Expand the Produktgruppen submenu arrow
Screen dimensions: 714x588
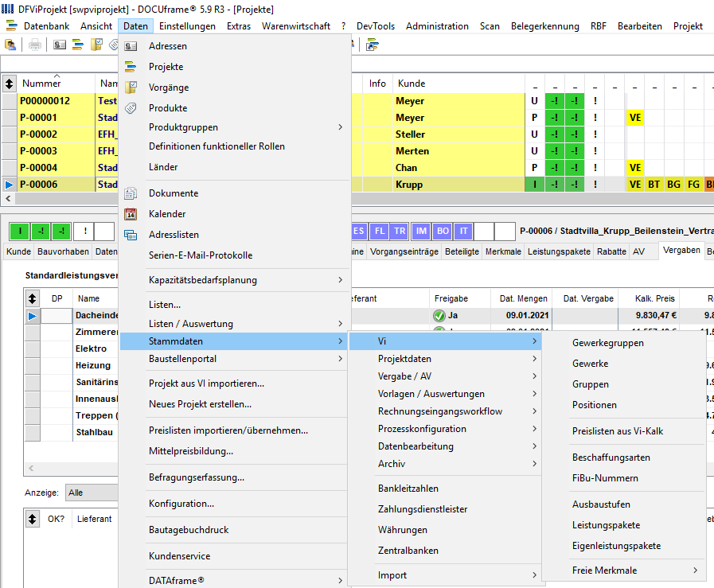(340, 127)
